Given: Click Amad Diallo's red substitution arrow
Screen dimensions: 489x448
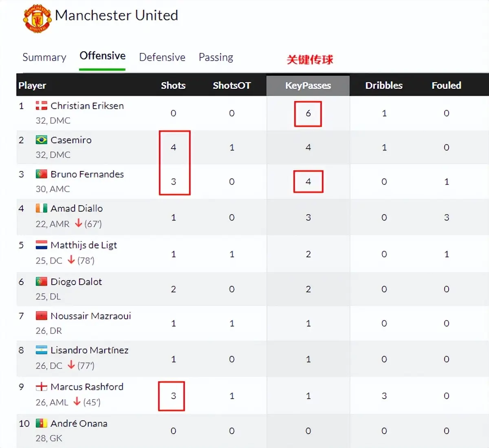Looking at the screenshot, I should tap(78, 223).
